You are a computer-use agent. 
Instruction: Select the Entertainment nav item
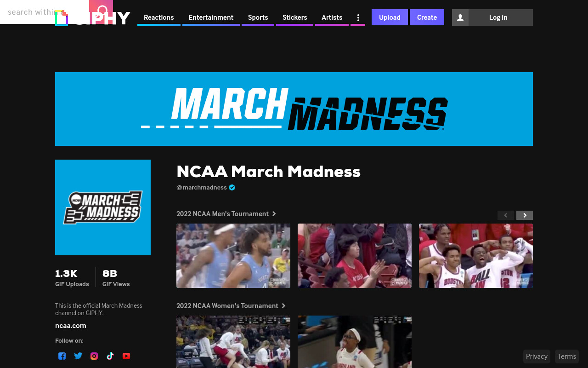(211, 17)
